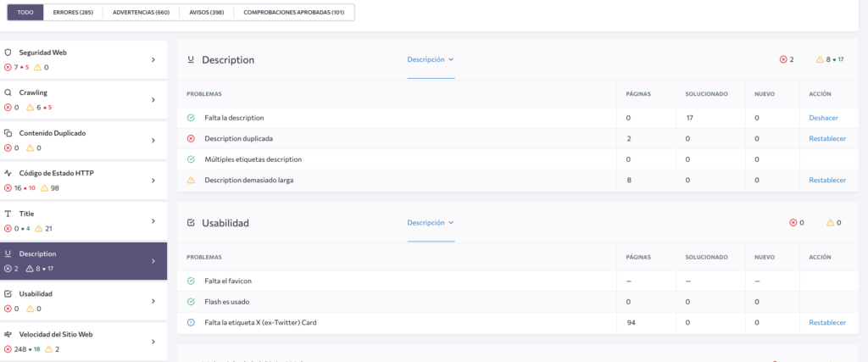
Task: Click the yellow warning icon for Description demasiado larga
Action: (x=191, y=180)
